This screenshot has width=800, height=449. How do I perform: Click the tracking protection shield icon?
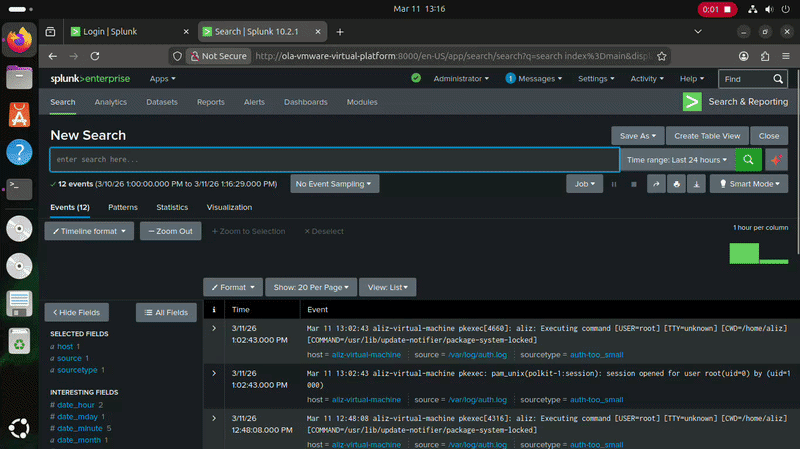coord(177,56)
